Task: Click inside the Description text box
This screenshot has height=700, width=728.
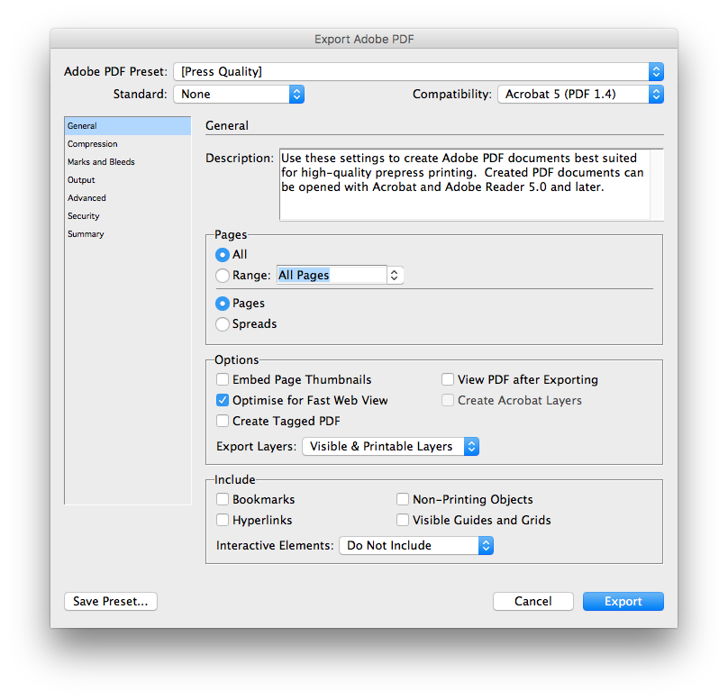Action: click(x=465, y=185)
